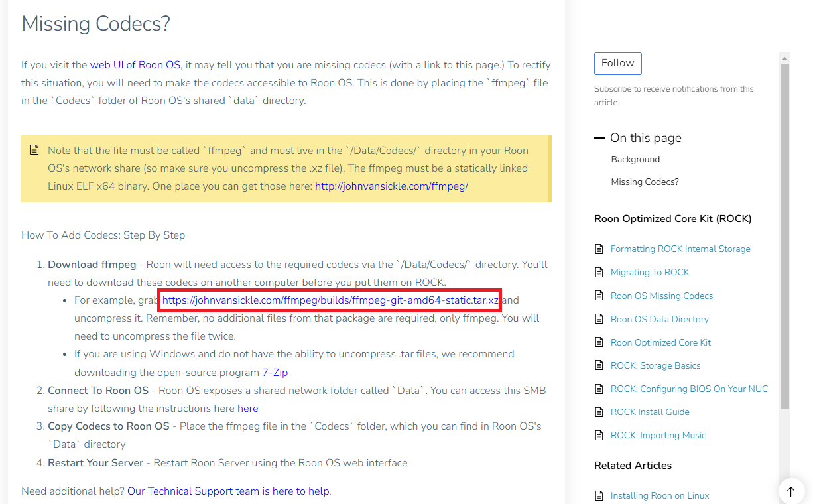Open the 'web UI of Roon OS' link
813x504 pixels.
135,65
